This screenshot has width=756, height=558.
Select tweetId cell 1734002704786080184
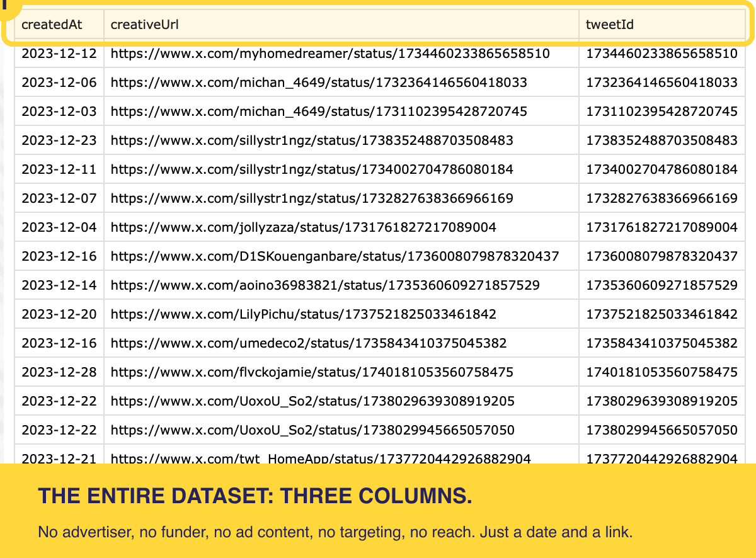[x=662, y=169]
